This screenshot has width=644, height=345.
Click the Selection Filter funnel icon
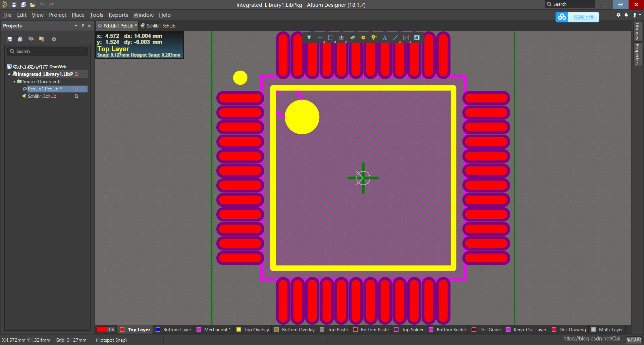309,38
